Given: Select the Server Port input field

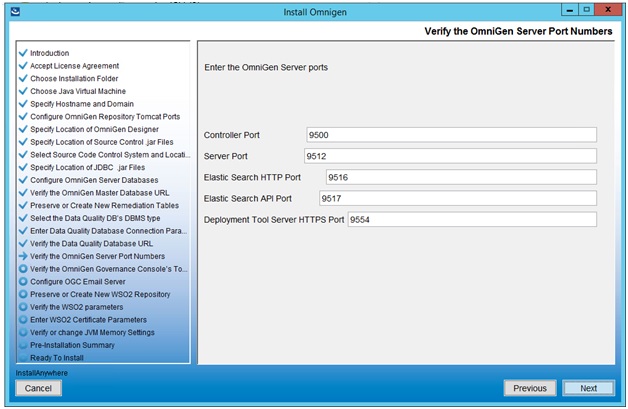Looking at the screenshot, I should 450,156.
